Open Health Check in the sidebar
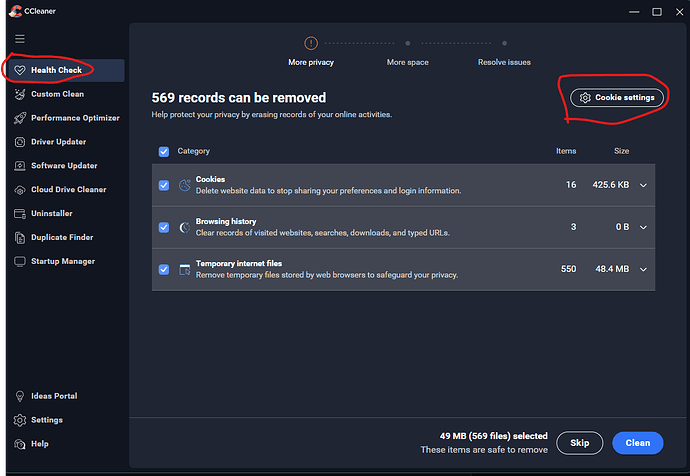The height and width of the screenshot is (476, 690). click(x=56, y=70)
